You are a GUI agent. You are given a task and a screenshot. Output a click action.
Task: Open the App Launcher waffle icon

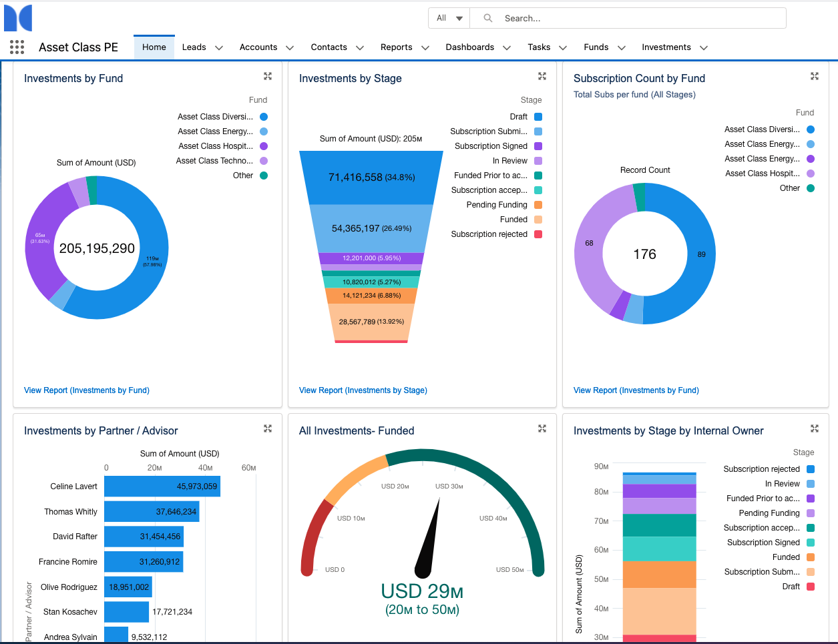pos(17,47)
